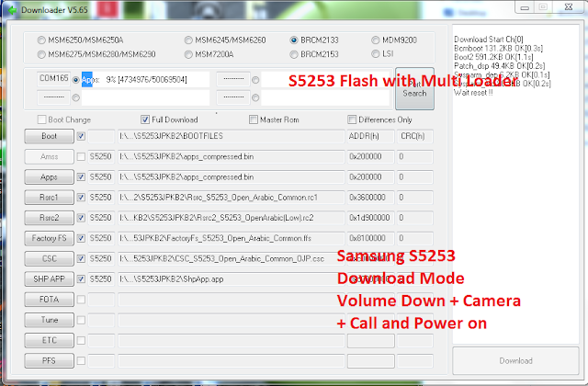Click the ADDR(h) column header
The image size is (588, 386).
pos(371,136)
